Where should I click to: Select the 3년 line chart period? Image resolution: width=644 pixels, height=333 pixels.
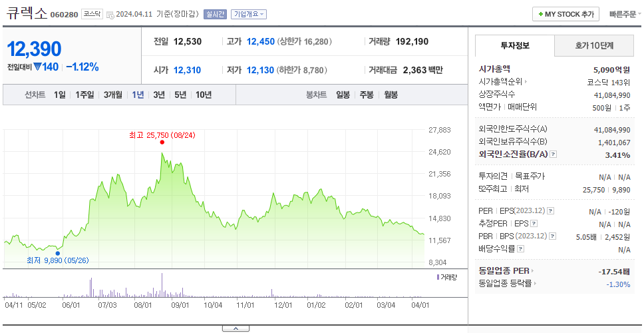[159, 95]
